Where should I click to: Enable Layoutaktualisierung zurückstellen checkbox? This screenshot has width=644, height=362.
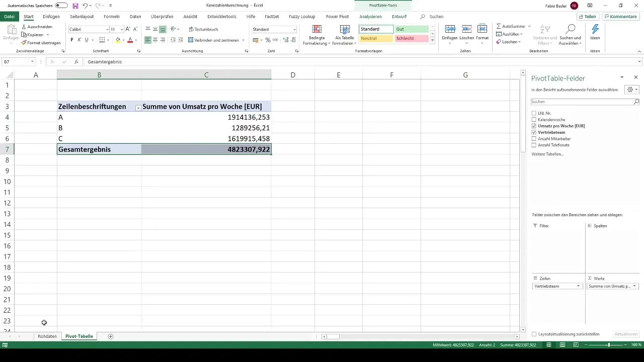[x=534, y=334]
